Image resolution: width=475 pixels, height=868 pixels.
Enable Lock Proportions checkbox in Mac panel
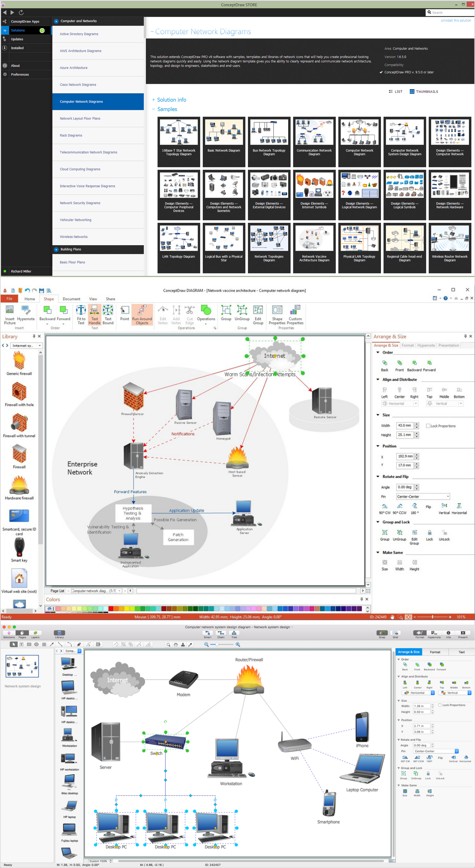(439, 705)
